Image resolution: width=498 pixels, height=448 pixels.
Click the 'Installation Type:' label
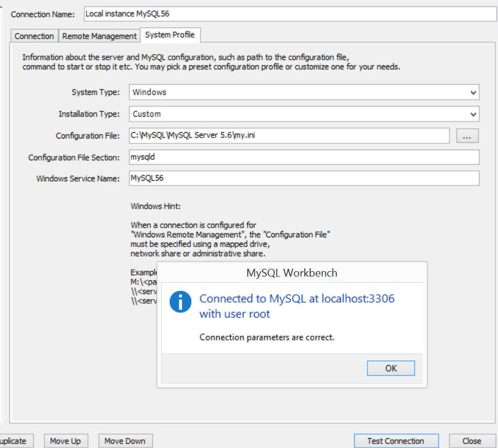pyautogui.click(x=89, y=114)
